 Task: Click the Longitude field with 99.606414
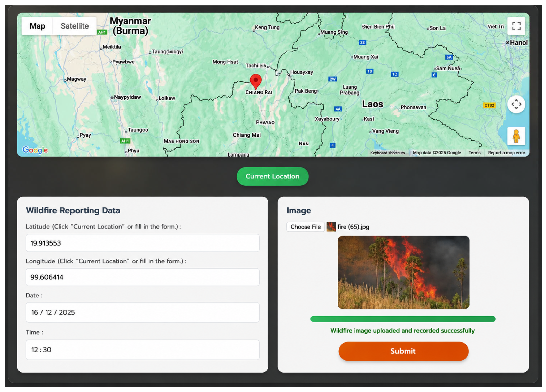143,277
